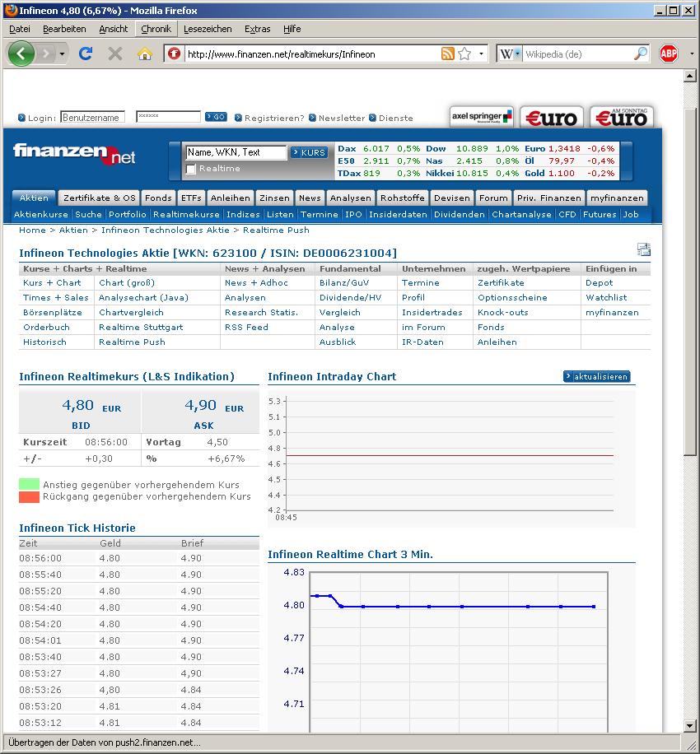This screenshot has height=754, width=700.
Task: Open the address bar history dropdown
Action: [481, 54]
